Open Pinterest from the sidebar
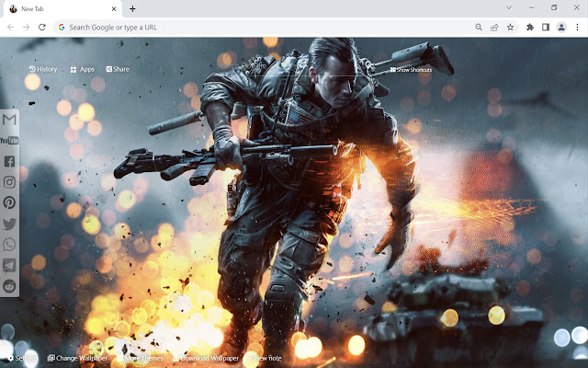 [9, 202]
